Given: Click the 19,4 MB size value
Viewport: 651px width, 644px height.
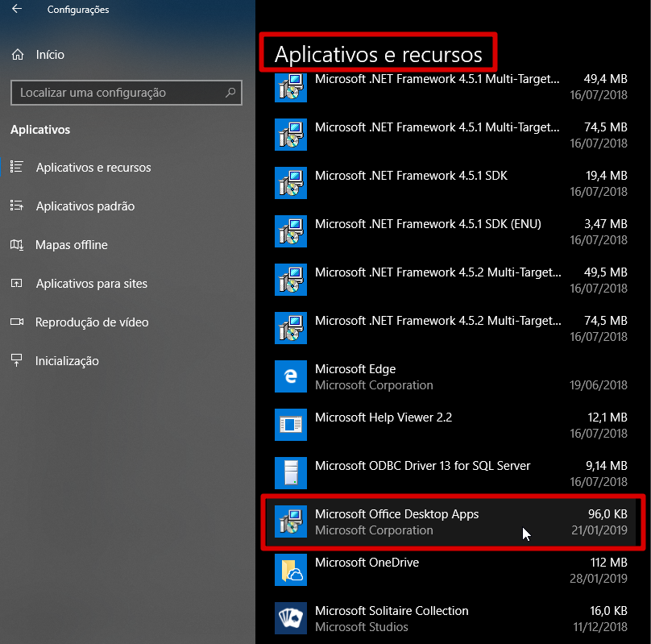Looking at the screenshot, I should click(x=606, y=176).
